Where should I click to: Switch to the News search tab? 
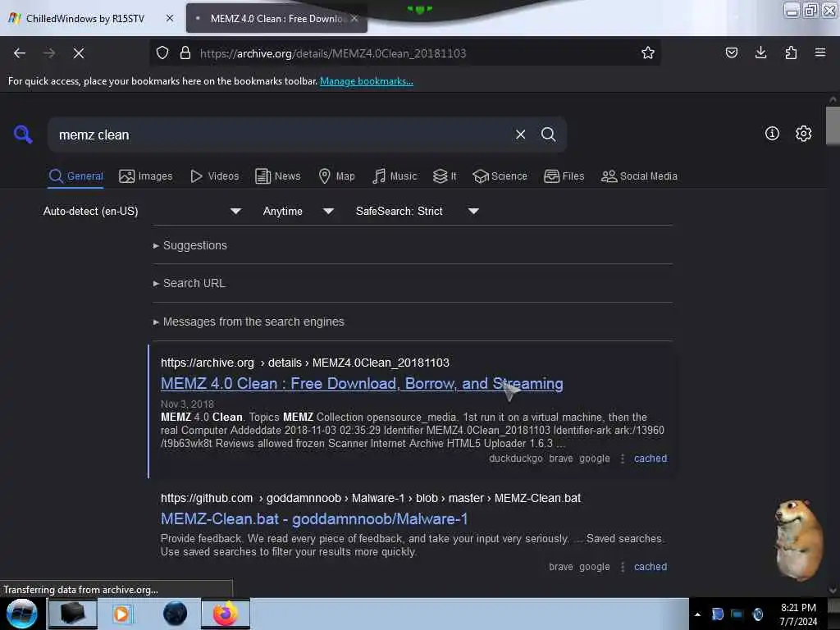tap(277, 176)
